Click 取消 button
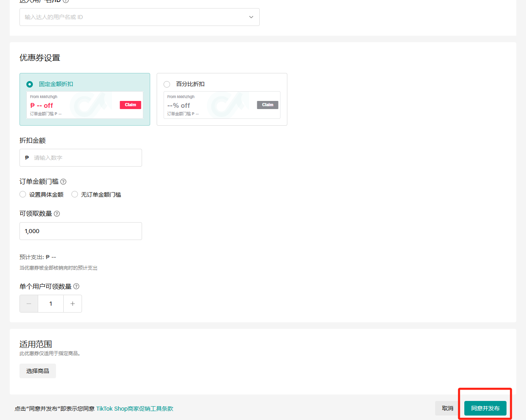Viewport: 526px width, 420px height. pos(448,408)
